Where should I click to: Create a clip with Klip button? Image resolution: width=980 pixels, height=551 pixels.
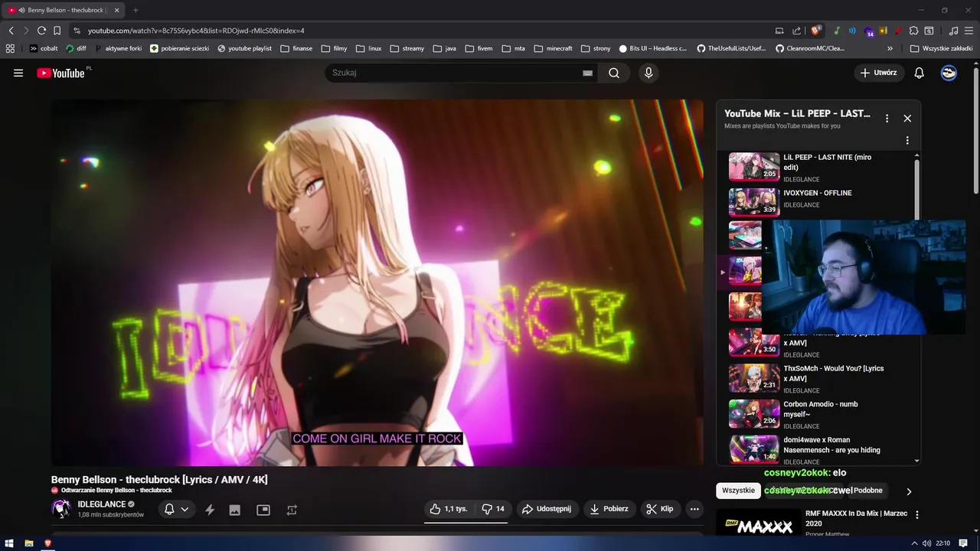659,509
